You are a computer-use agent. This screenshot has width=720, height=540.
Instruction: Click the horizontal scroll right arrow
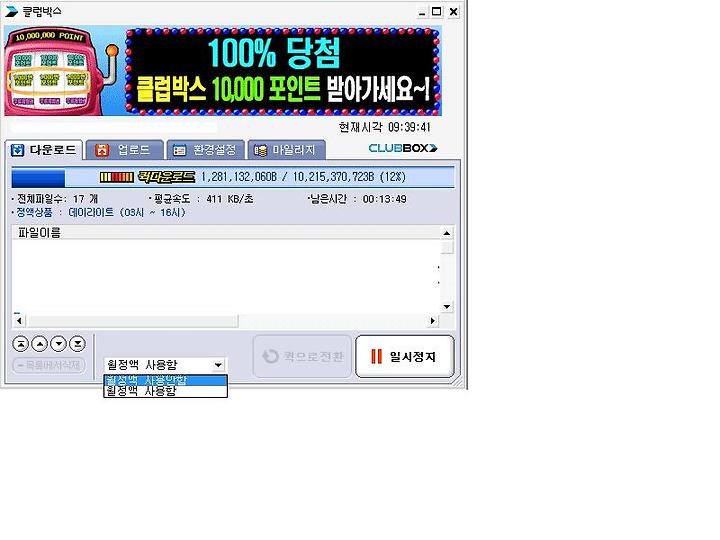pyautogui.click(x=432, y=321)
